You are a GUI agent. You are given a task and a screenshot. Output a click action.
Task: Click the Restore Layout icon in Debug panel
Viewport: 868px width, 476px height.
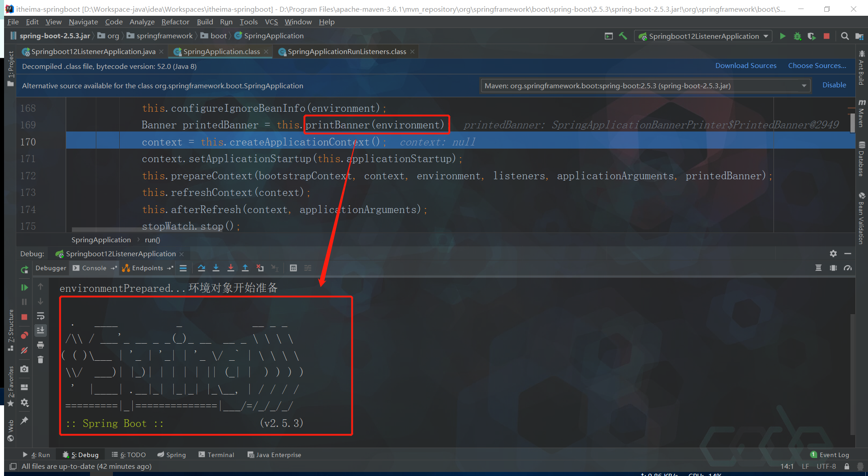point(24,387)
